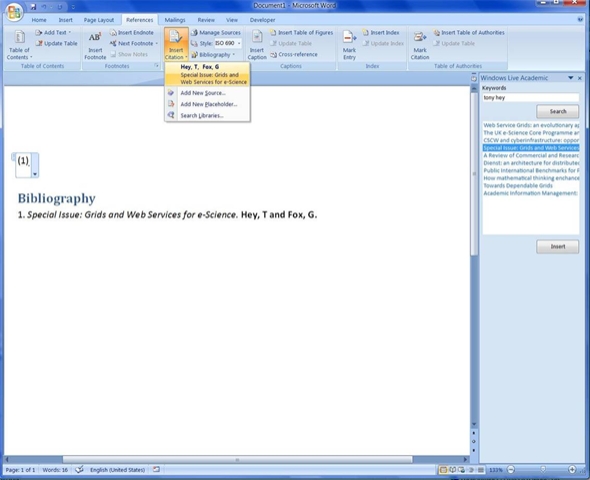Insert a footnote

(95, 46)
